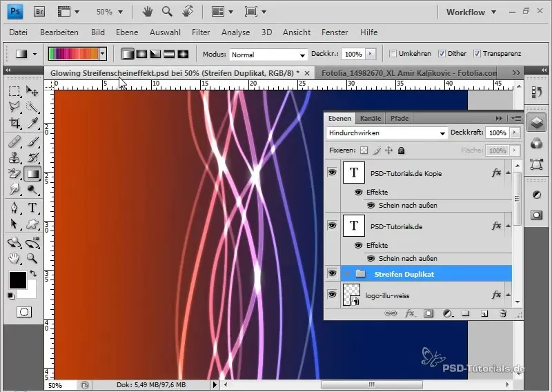This screenshot has width=552, height=392.
Task: Select the Rectangular Marquee tool
Action: 14,92
